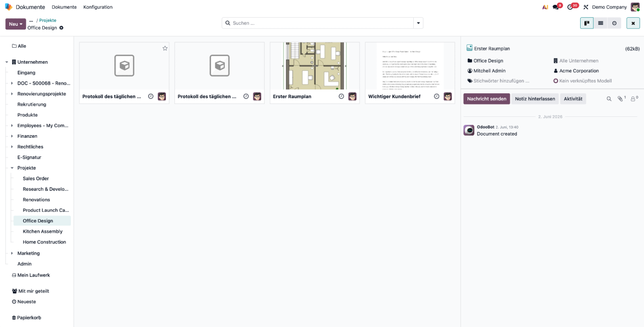Open the Renovations folder
Image resolution: width=644 pixels, height=327 pixels.
point(36,199)
